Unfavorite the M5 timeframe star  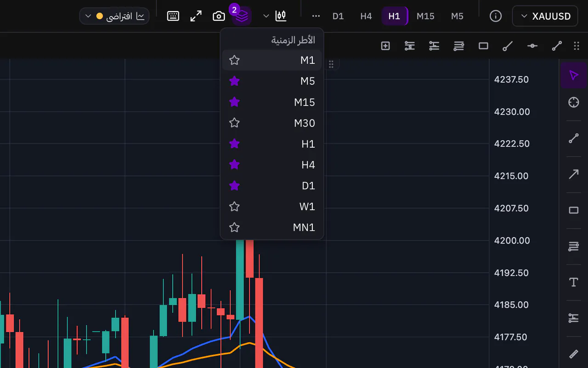pyautogui.click(x=234, y=81)
